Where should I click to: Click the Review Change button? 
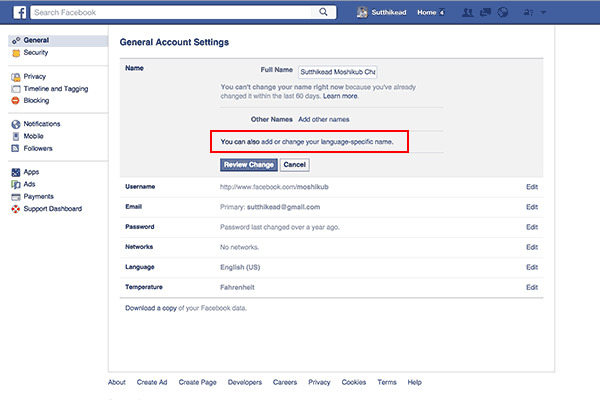(x=249, y=165)
